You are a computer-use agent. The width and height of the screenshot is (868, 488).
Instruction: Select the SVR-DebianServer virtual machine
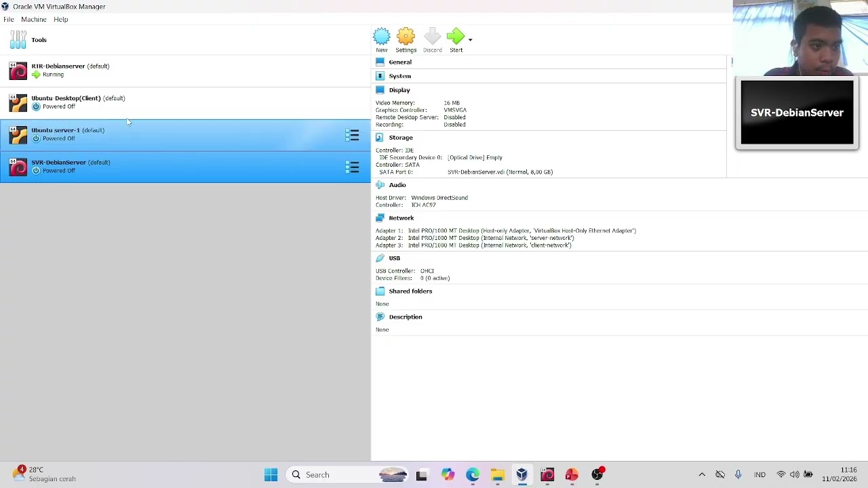(185, 166)
